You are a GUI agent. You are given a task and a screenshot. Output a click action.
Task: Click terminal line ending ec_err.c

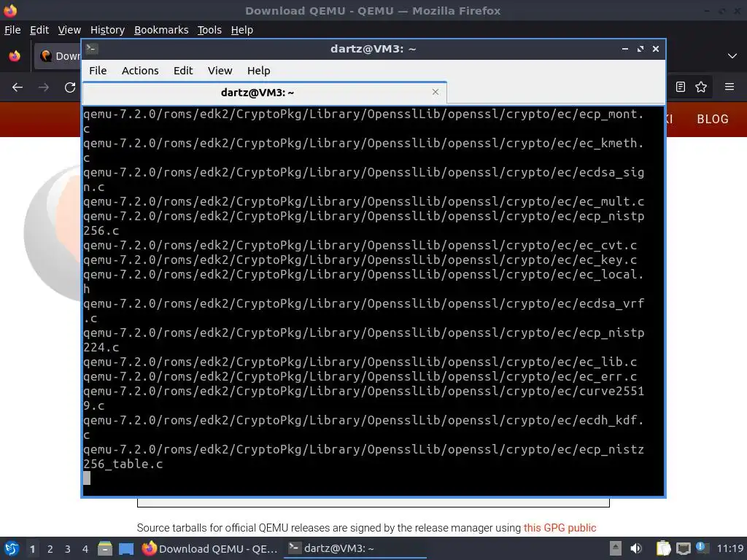coord(360,377)
